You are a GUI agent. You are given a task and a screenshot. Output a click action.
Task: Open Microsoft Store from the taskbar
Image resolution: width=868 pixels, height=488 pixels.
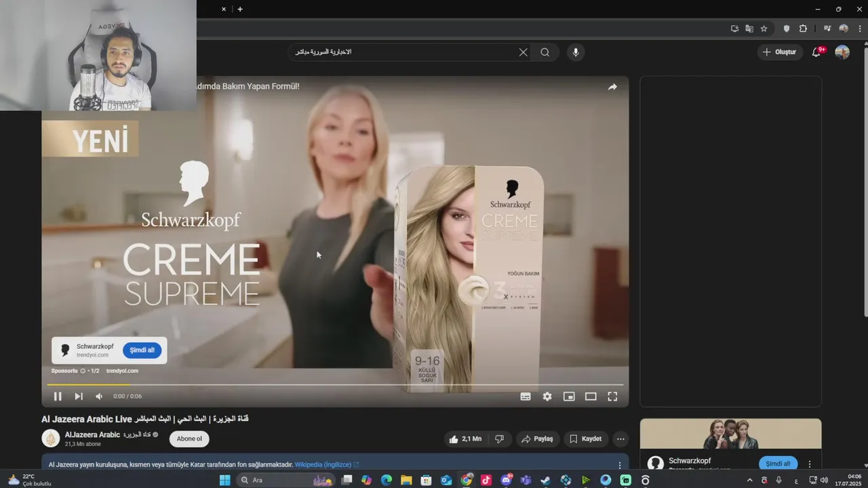(427, 480)
